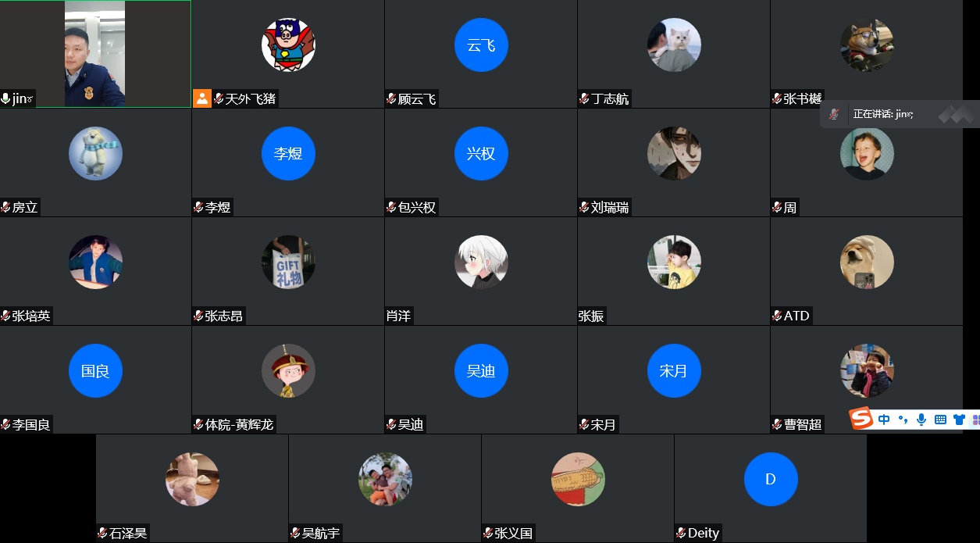Toggle Chinese/English mode in Sogou bar
Screen dimensions: 980x543
click(x=884, y=420)
